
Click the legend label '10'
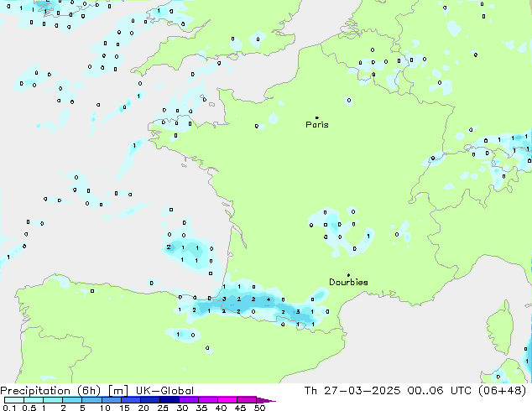pos(105,408)
